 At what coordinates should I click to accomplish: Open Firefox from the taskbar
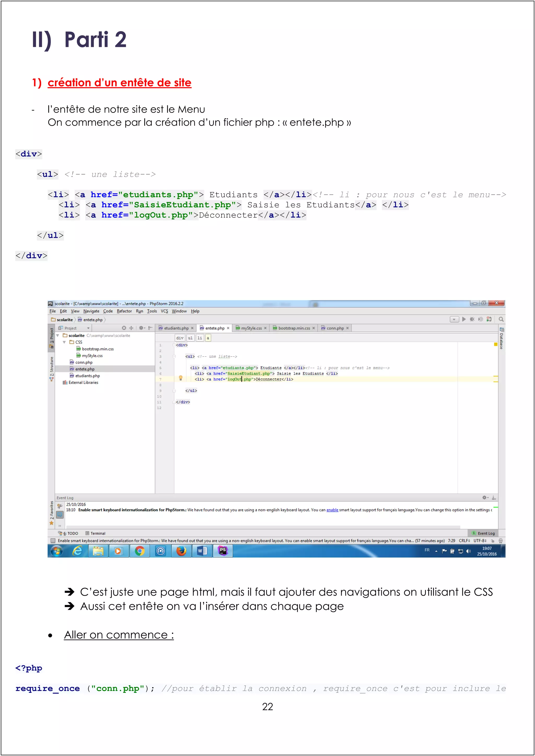click(x=181, y=551)
